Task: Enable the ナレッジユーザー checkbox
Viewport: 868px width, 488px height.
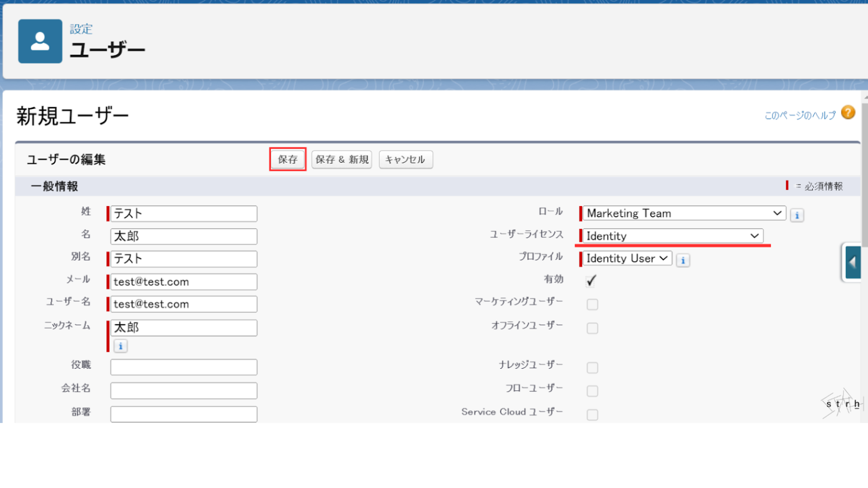Action: [592, 367]
